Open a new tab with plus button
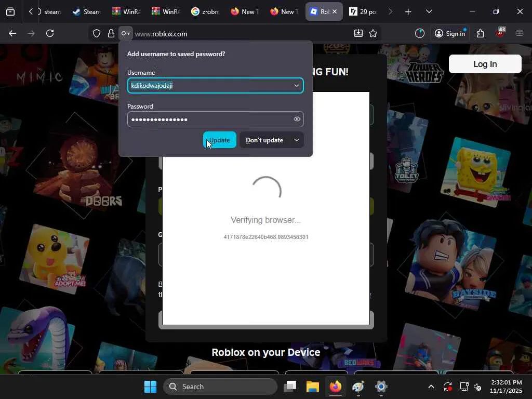 [408, 12]
